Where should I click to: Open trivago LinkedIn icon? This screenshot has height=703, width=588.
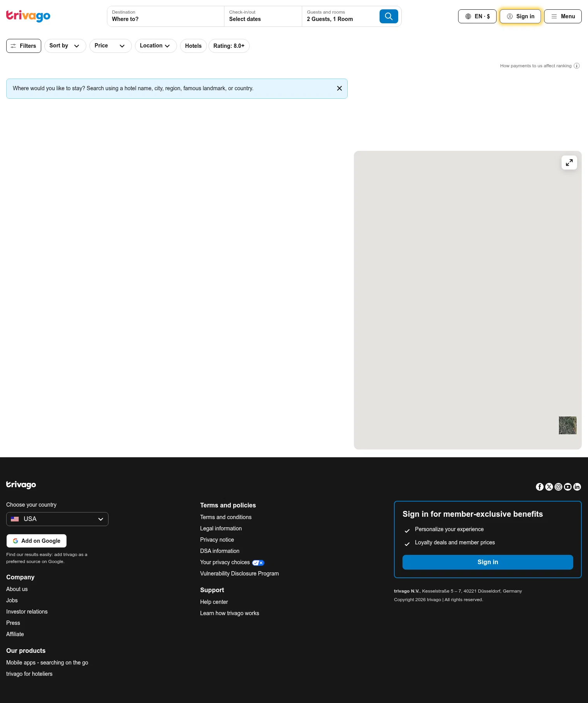tap(577, 487)
